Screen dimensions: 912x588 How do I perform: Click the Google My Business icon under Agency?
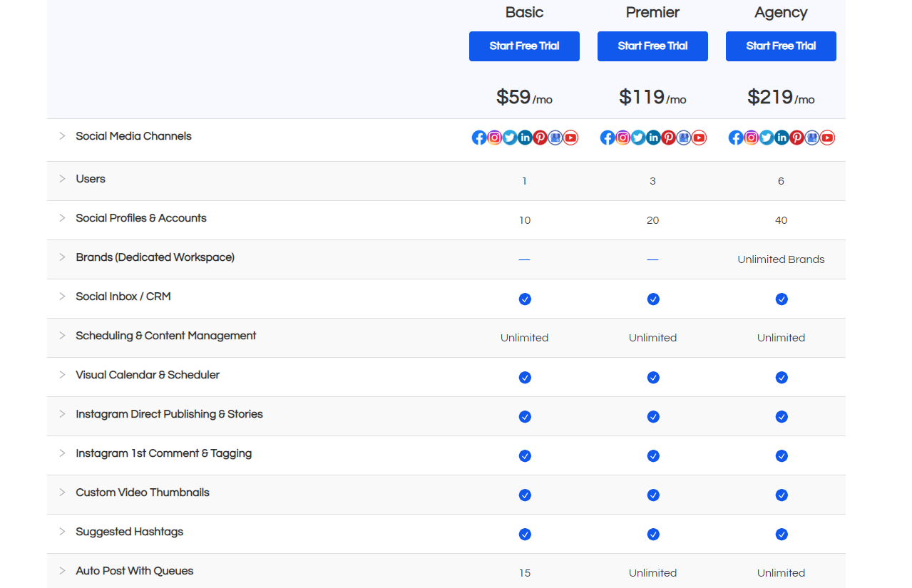pos(812,138)
